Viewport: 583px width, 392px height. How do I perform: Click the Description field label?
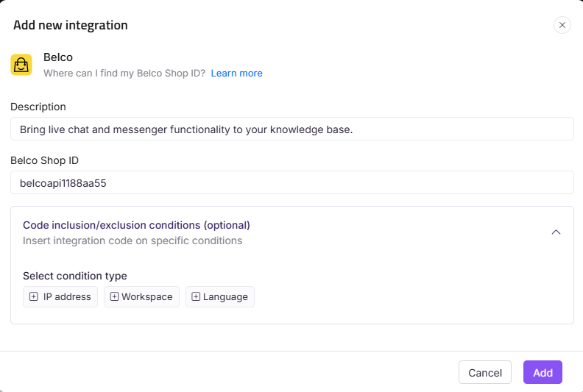(38, 107)
